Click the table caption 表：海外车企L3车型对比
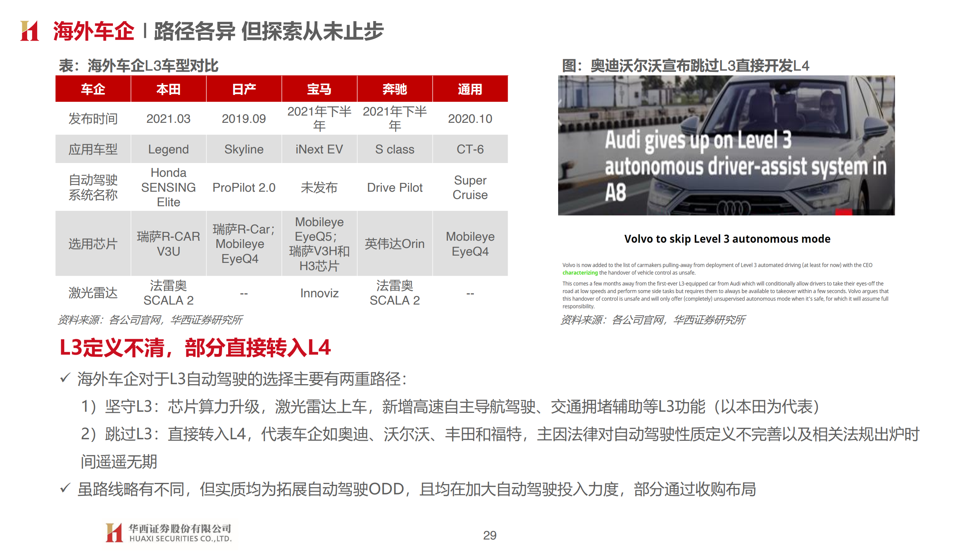The image size is (980, 551). click(x=138, y=65)
